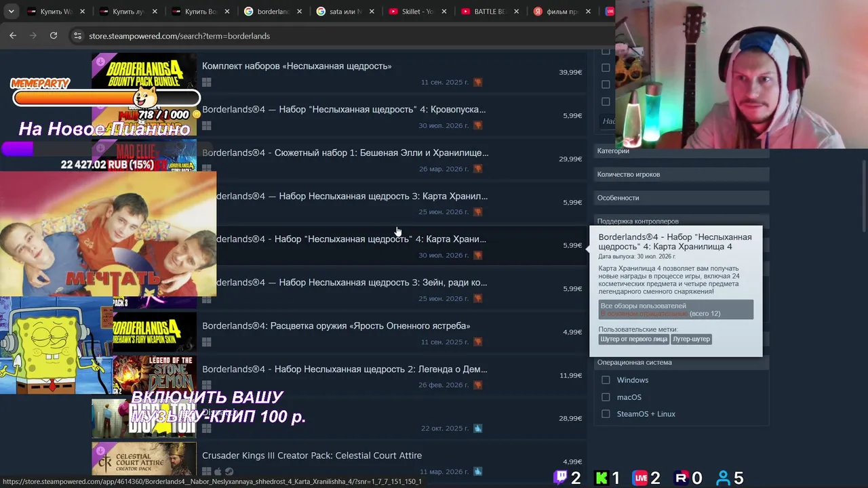Check the SteamOS + Linux filter
This screenshot has height=488, width=868.
(x=606, y=414)
